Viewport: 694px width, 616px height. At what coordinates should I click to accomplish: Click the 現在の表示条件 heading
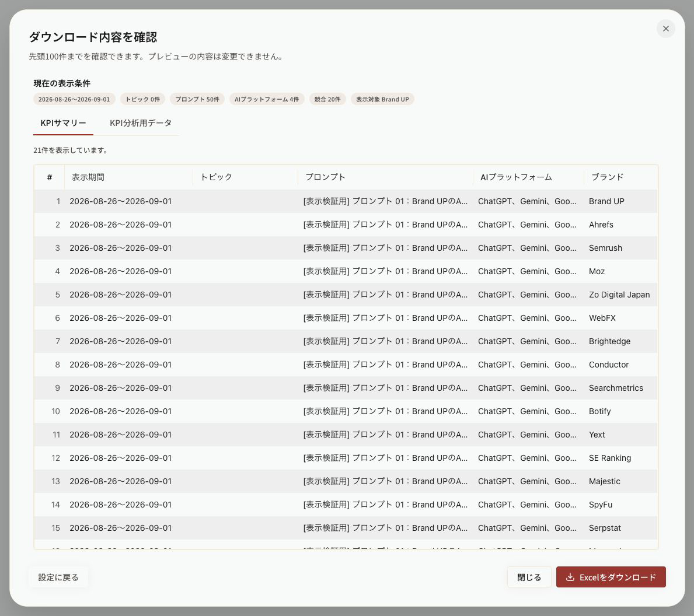(62, 83)
